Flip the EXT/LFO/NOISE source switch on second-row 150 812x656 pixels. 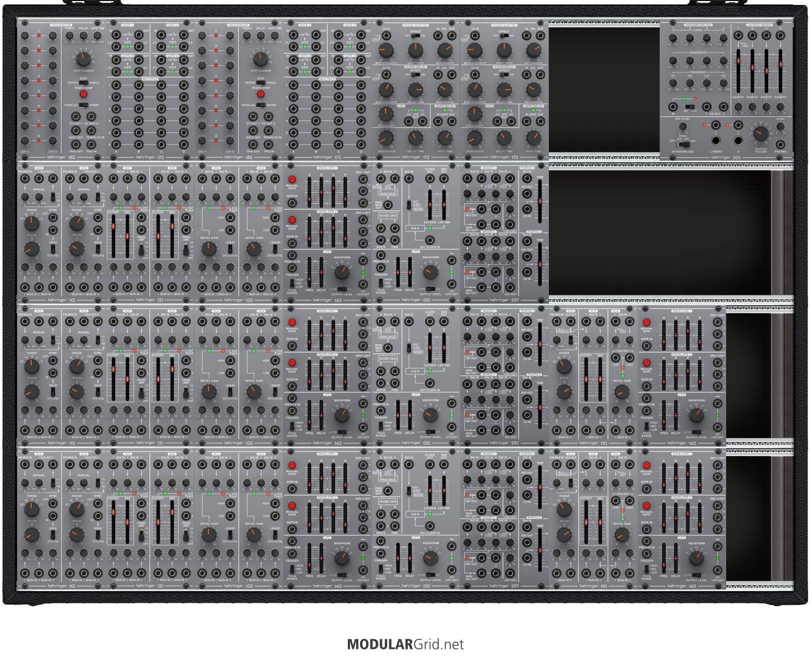coord(409,205)
